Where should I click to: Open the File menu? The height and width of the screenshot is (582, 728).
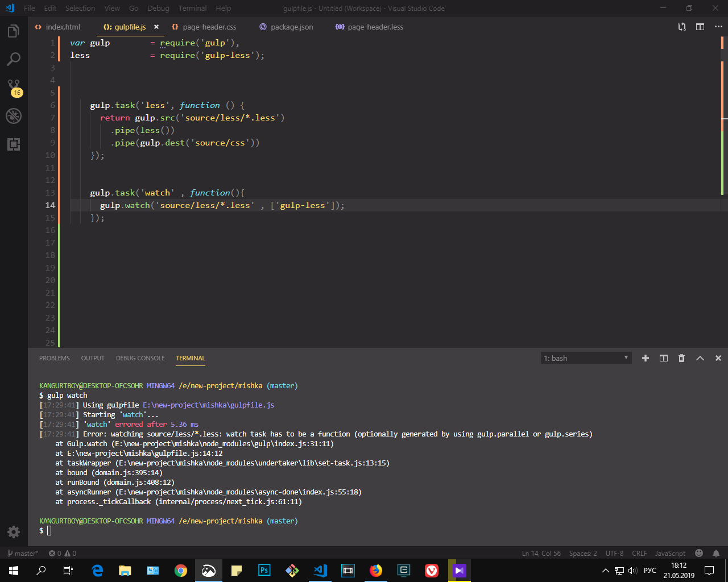pos(30,8)
